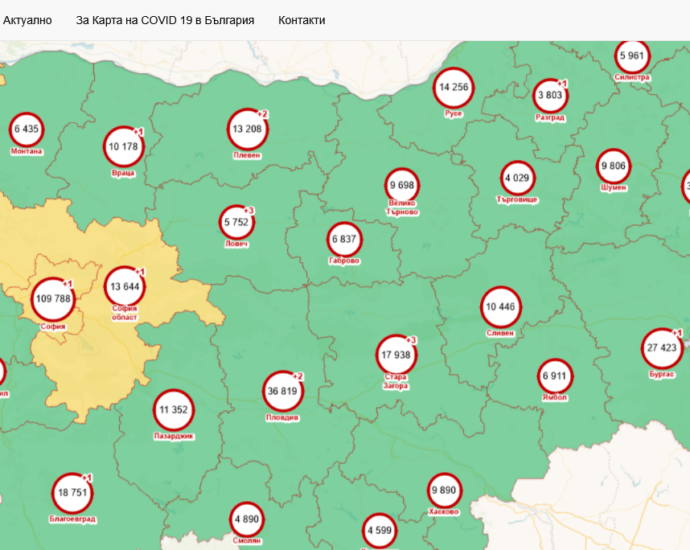Select the Стара Загора marker showing 17 938
The width and height of the screenshot is (690, 550).
pyautogui.click(x=396, y=355)
